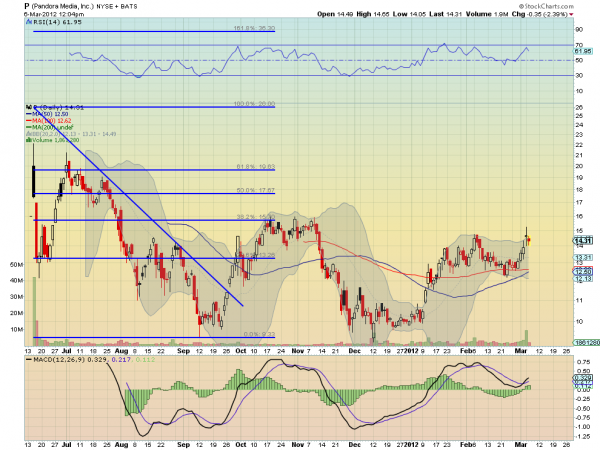Click the red down arrow beside Chg
The height and width of the screenshot is (450, 600).
pos(571,15)
